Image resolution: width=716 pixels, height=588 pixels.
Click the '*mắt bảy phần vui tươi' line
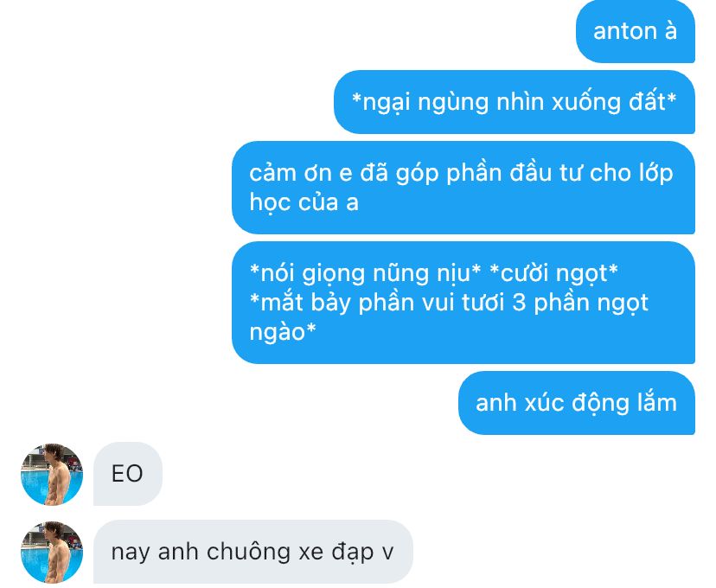pos(377,303)
